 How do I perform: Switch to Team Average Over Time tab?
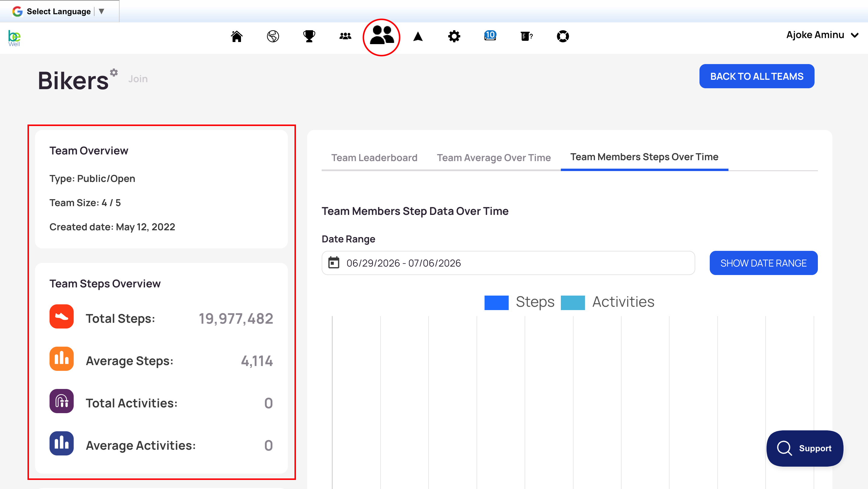point(493,157)
